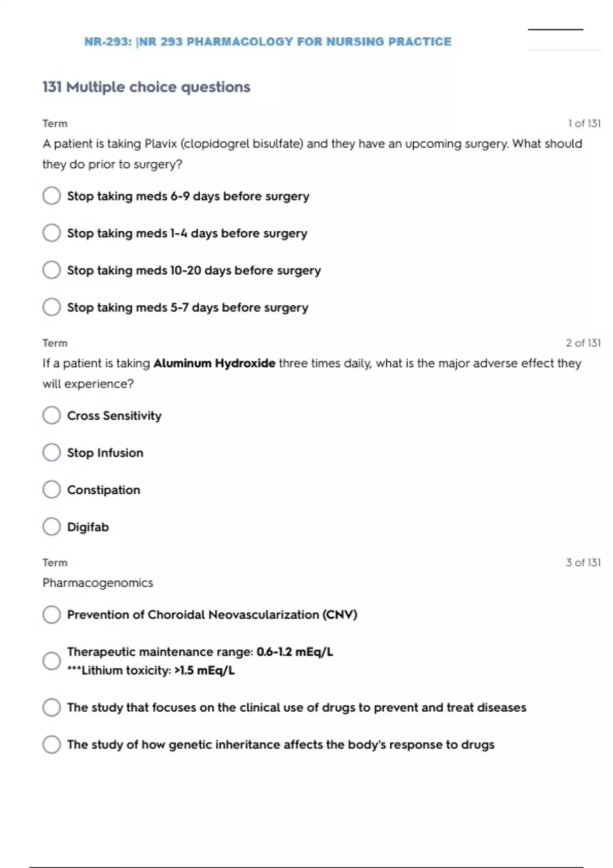Screen dimensions: 613x868
Task: Click the '1 of 131' question counter
Action: click(584, 124)
